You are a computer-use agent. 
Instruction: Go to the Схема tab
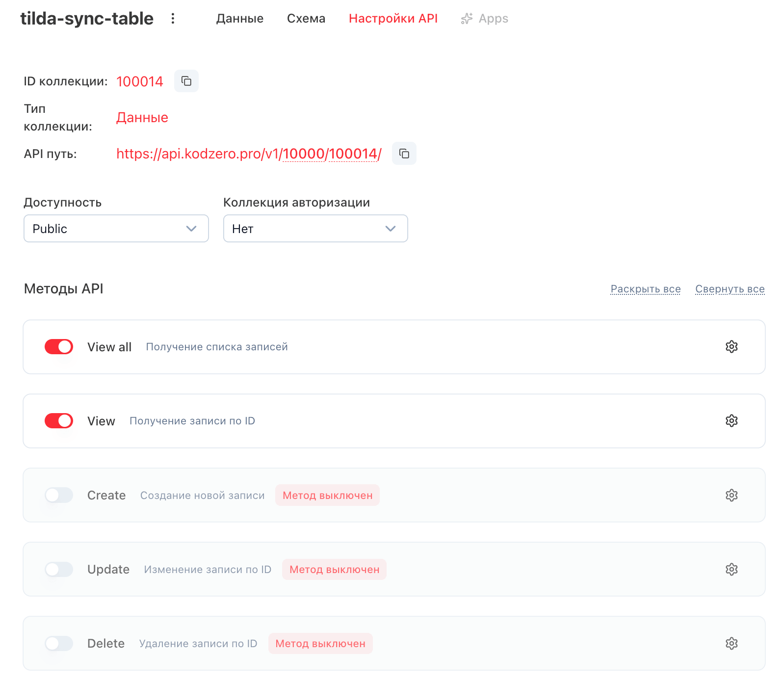(x=306, y=19)
